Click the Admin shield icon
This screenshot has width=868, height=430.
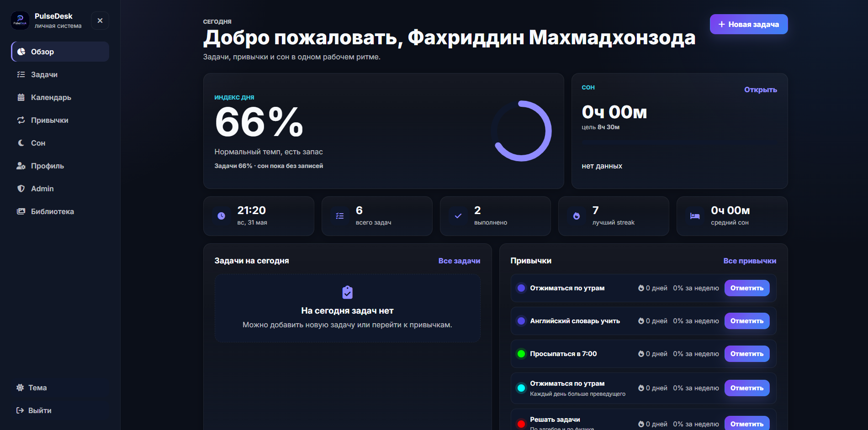click(21, 189)
